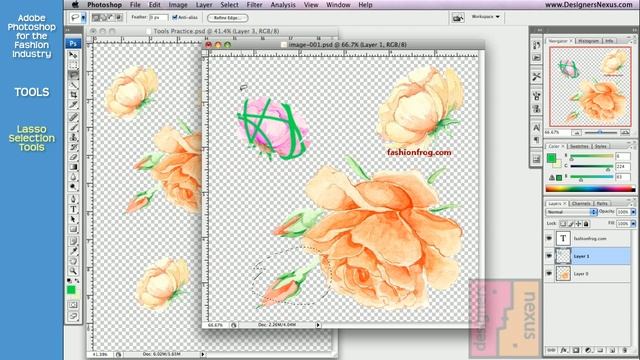Open image-001.psd status bar arrow menu
This screenshot has width=640, height=360.
click(318, 325)
